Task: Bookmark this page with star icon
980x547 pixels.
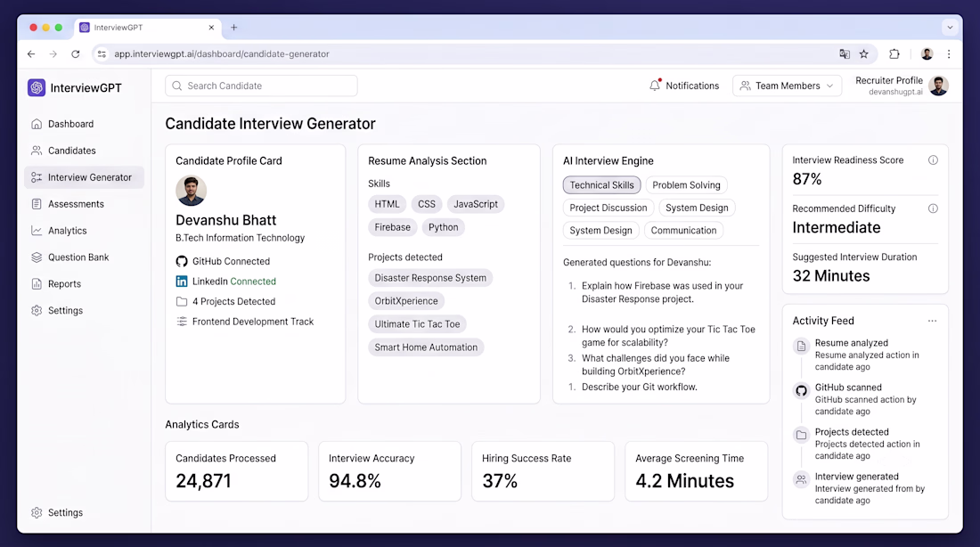Action: tap(864, 53)
